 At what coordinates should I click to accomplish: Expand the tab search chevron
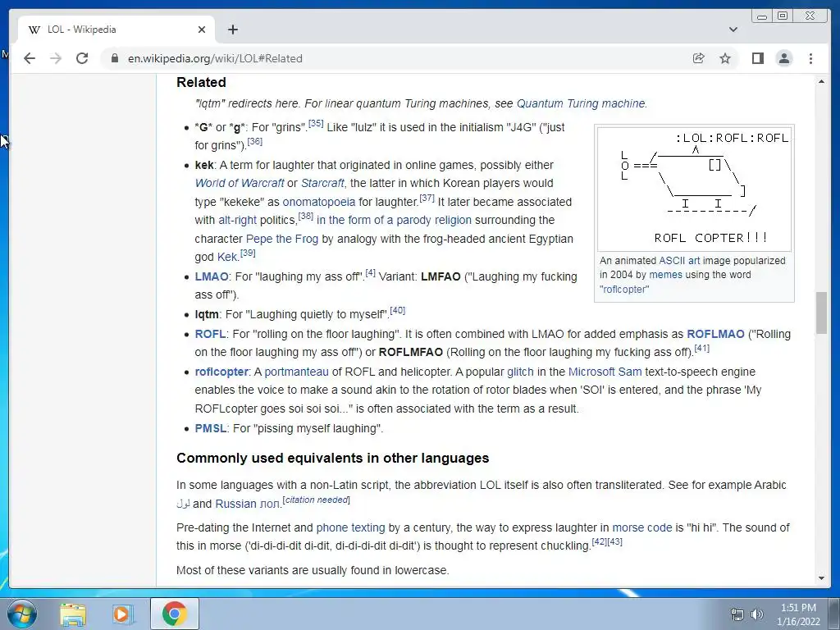point(733,30)
